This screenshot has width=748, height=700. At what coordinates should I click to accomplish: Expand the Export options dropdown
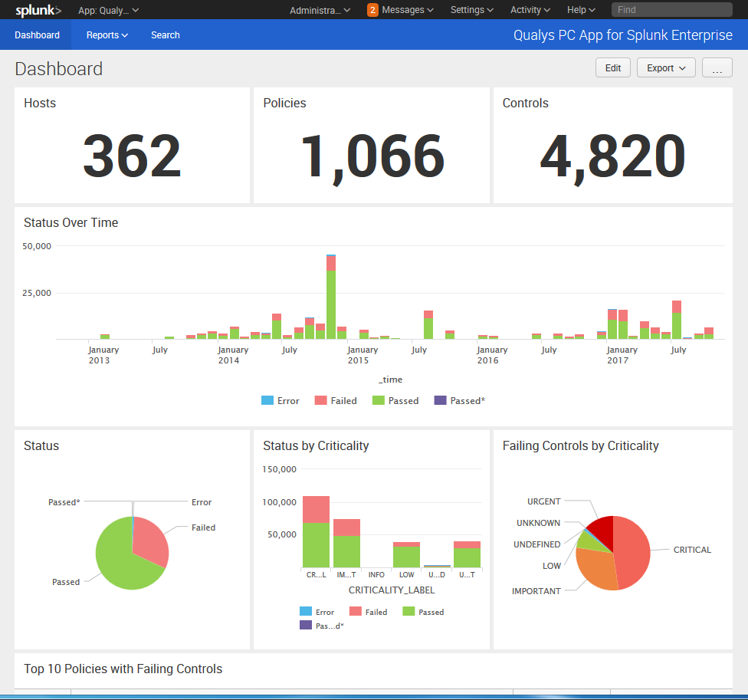click(665, 67)
